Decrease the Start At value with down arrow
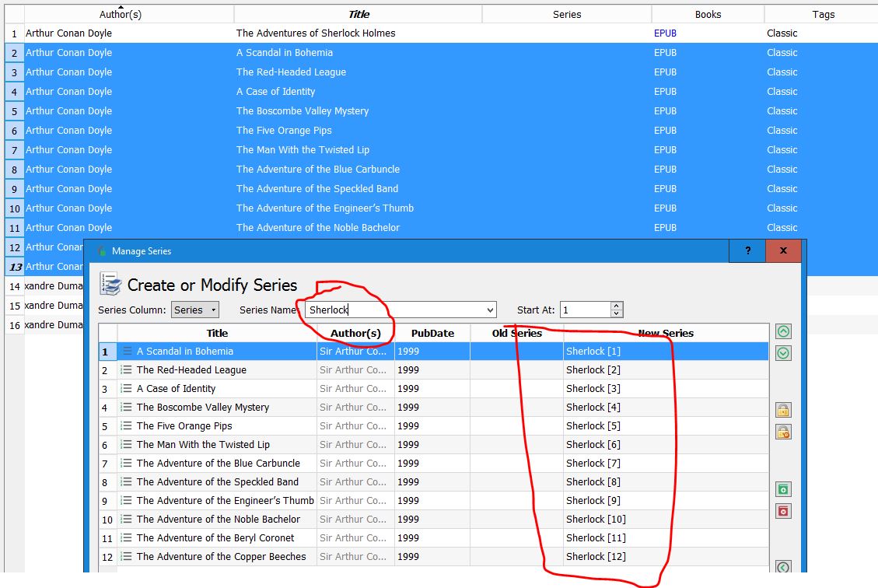The width and height of the screenshot is (878, 588). pyautogui.click(x=617, y=313)
